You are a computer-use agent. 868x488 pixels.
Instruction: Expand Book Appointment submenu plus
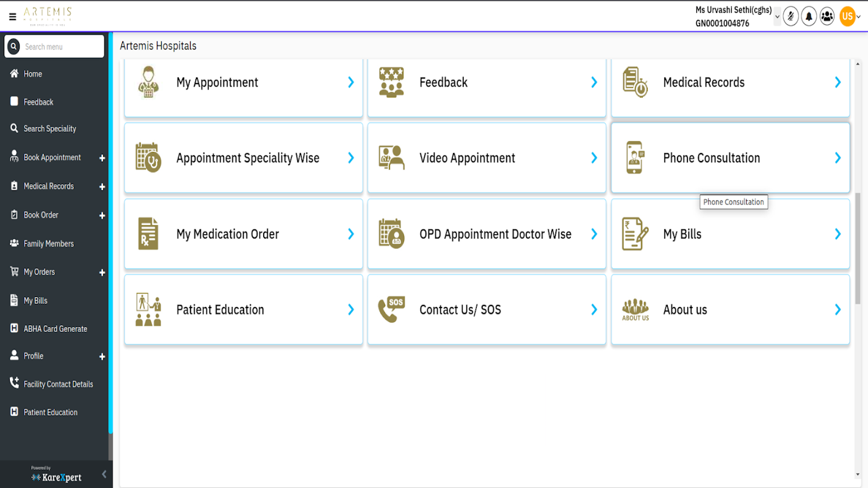[x=102, y=158]
